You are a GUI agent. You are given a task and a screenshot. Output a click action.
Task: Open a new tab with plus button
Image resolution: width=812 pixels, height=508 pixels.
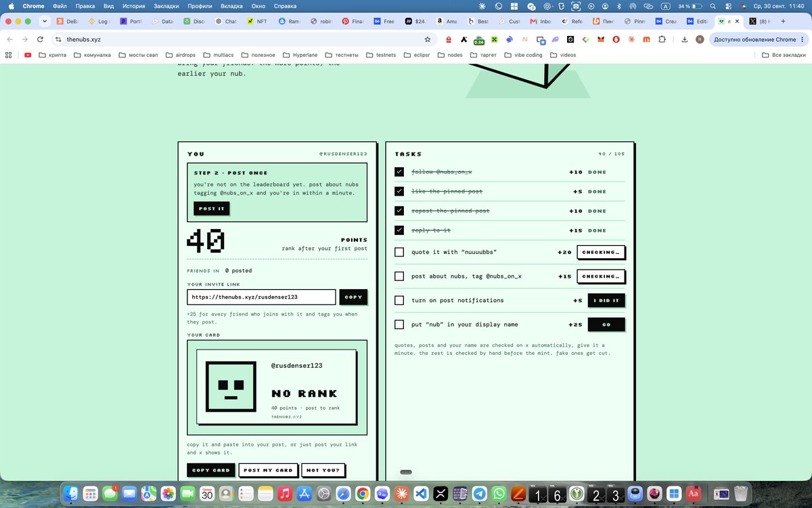pyautogui.click(x=783, y=21)
